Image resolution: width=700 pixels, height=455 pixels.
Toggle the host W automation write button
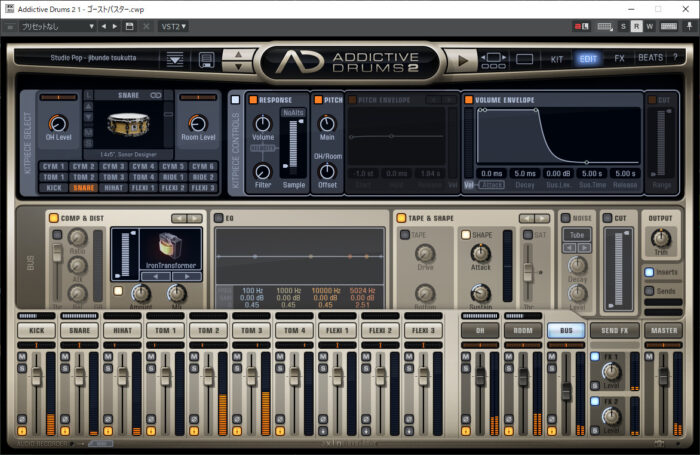[x=650, y=26]
